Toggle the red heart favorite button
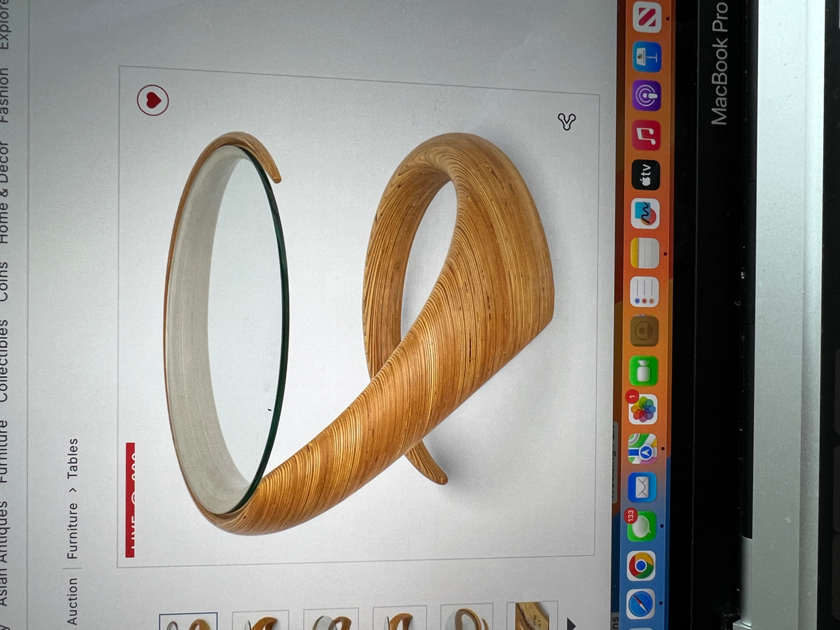The image size is (840, 630). pos(153,100)
